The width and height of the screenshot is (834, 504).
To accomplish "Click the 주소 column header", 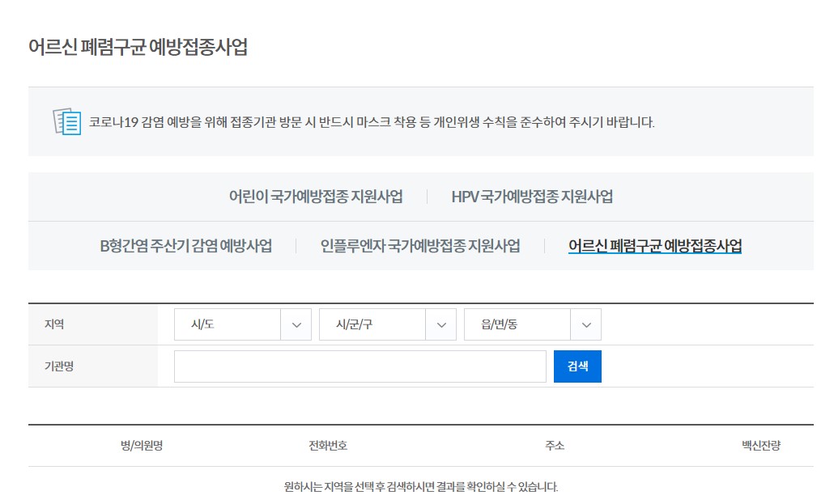I will 555,446.
